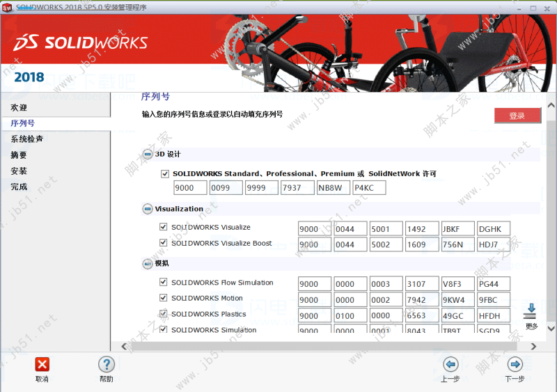The height and width of the screenshot is (392, 557).
Task: Click Visualize Boost serial field 5002
Action: (386, 244)
